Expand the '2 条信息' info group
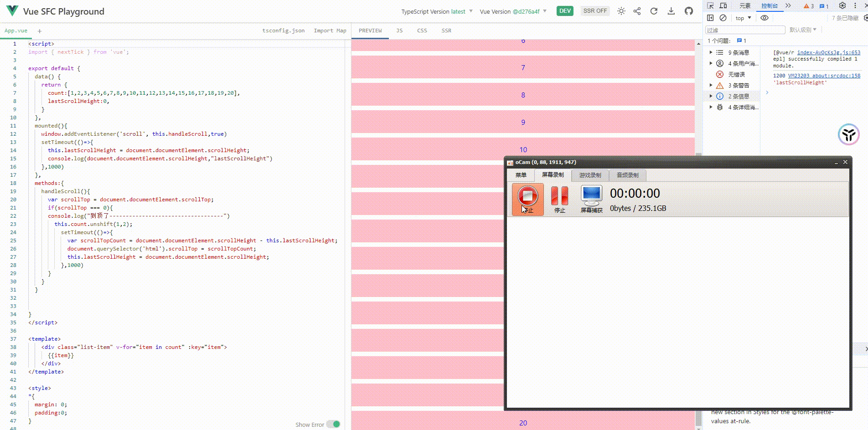The image size is (868, 430). click(711, 96)
